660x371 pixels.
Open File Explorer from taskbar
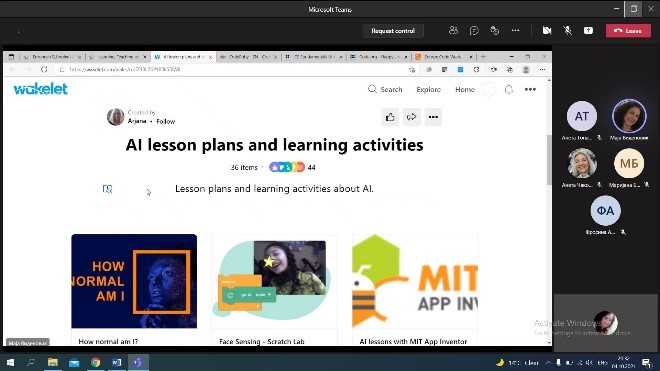[x=53, y=362]
